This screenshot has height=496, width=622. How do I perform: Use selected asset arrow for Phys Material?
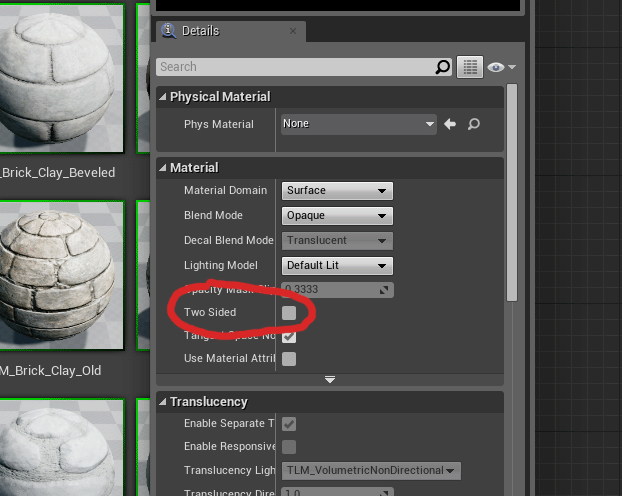(450, 124)
